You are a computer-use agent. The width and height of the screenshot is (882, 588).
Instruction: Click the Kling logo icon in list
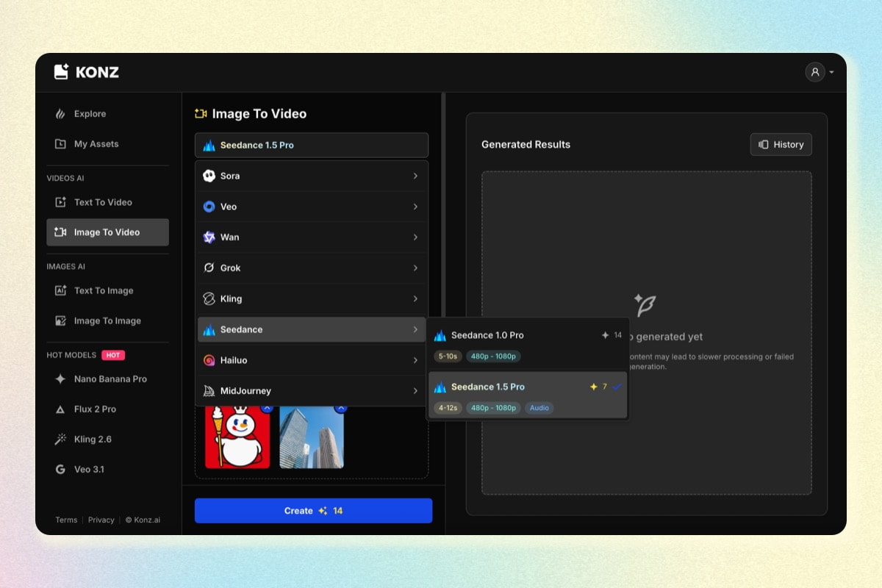(209, 299)
